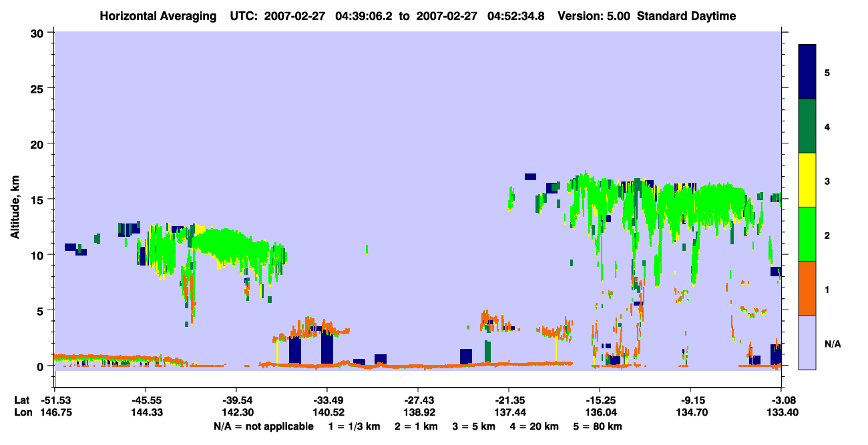Click latitude value -21.35

pyautogui.click(x=508, y=400)
